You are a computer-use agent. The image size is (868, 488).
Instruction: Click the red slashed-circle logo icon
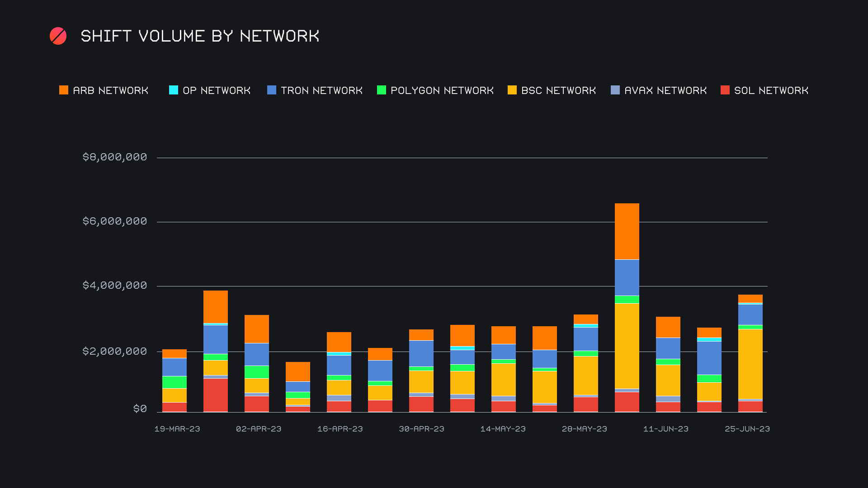tap(58, 36)
